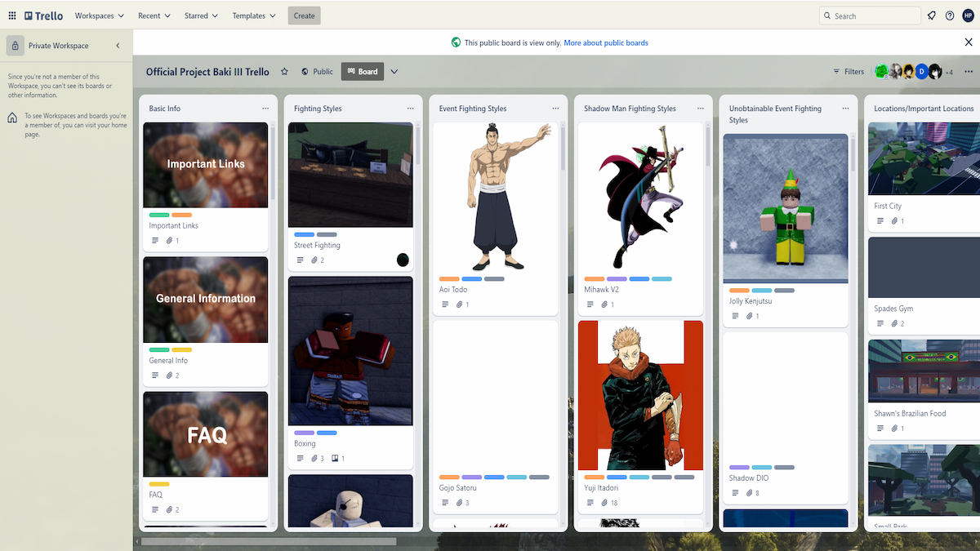The image size is (980, 551).
Task: Open Shadow Man Fighting Styles list menu
Action: [x=700, y=109]
